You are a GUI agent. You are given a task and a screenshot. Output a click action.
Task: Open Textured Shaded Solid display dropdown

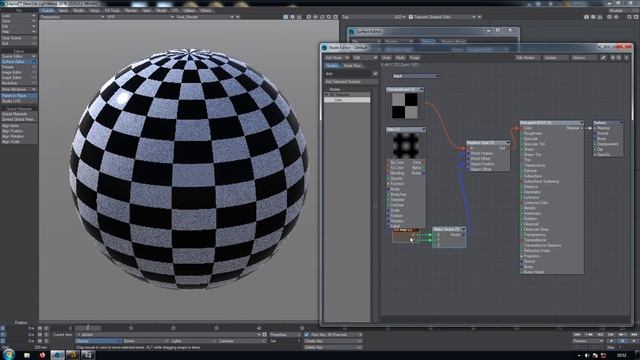442,17
